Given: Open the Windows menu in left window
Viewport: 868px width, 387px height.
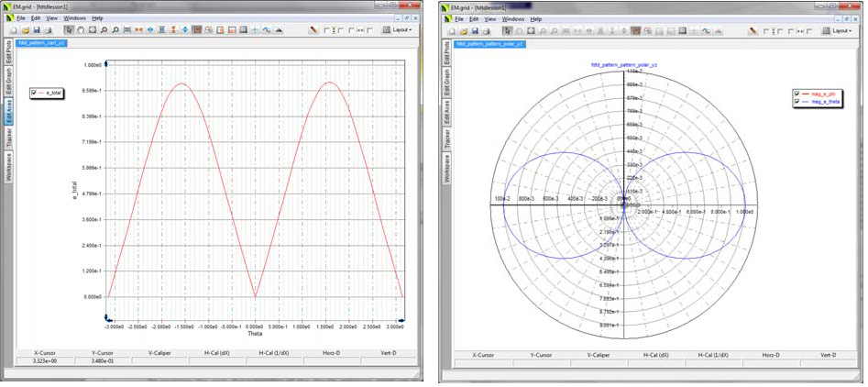Looking at the screenshot, I should [x=74, y=17].
